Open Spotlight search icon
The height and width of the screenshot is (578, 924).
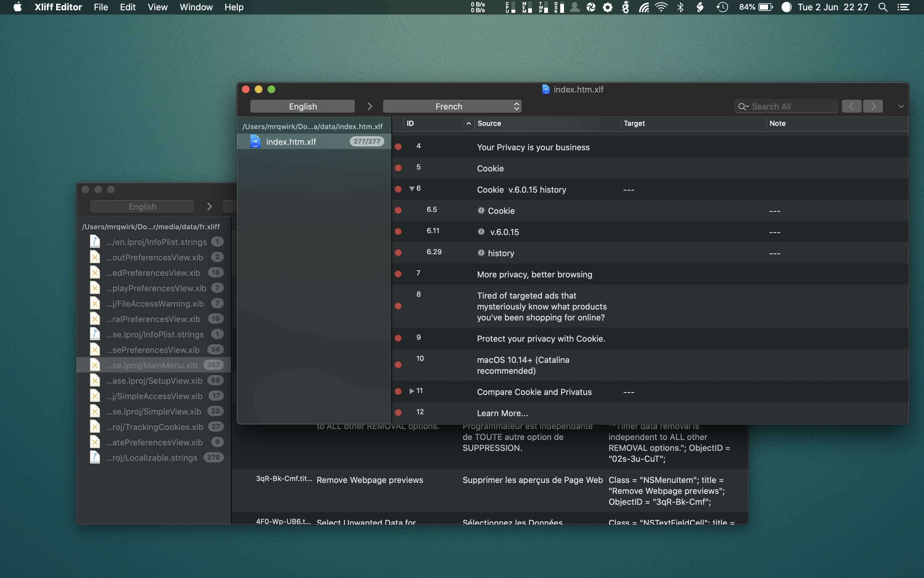click(882, 7)
